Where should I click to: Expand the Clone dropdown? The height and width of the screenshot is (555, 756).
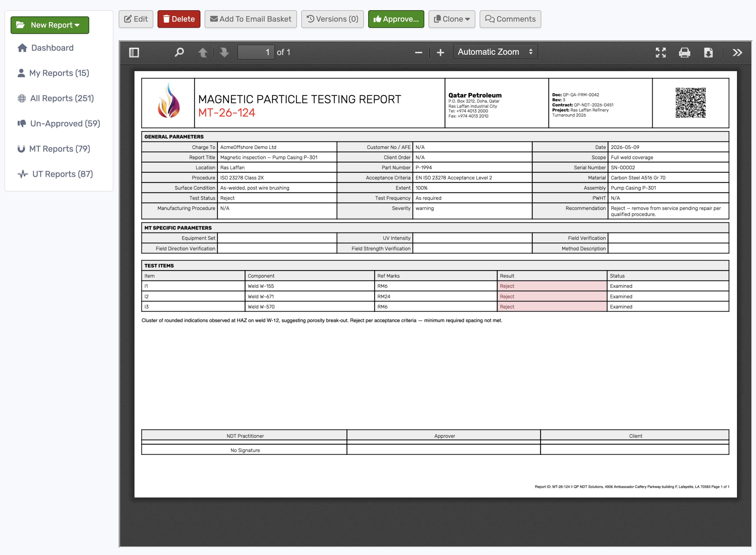point(452,19)
